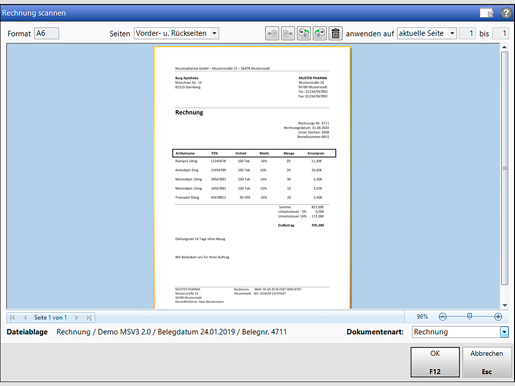Rotate the page counterclockwise

pos(304,33)
